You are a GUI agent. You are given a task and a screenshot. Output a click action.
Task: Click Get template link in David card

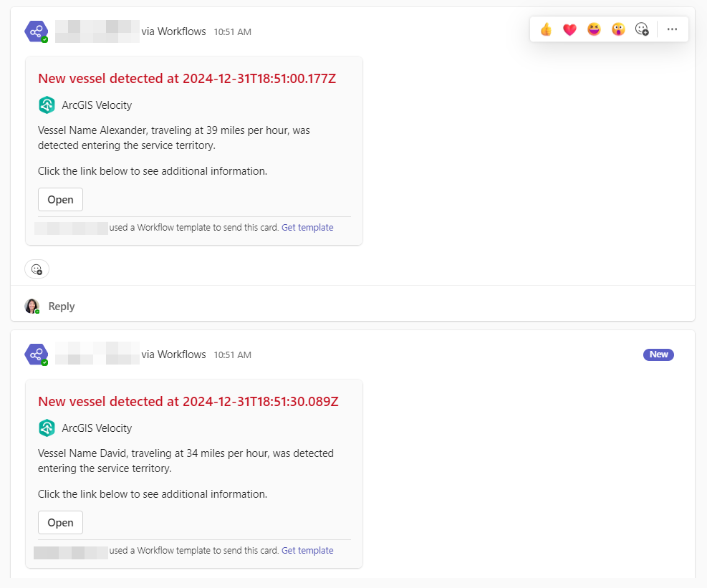tap(307, 551)
